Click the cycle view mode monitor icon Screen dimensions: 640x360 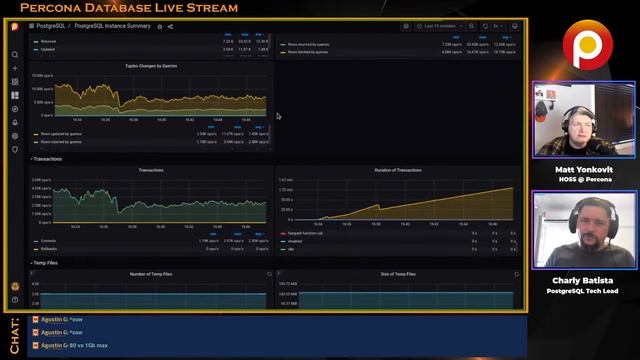pyautogui.click(x=515, y=26)
